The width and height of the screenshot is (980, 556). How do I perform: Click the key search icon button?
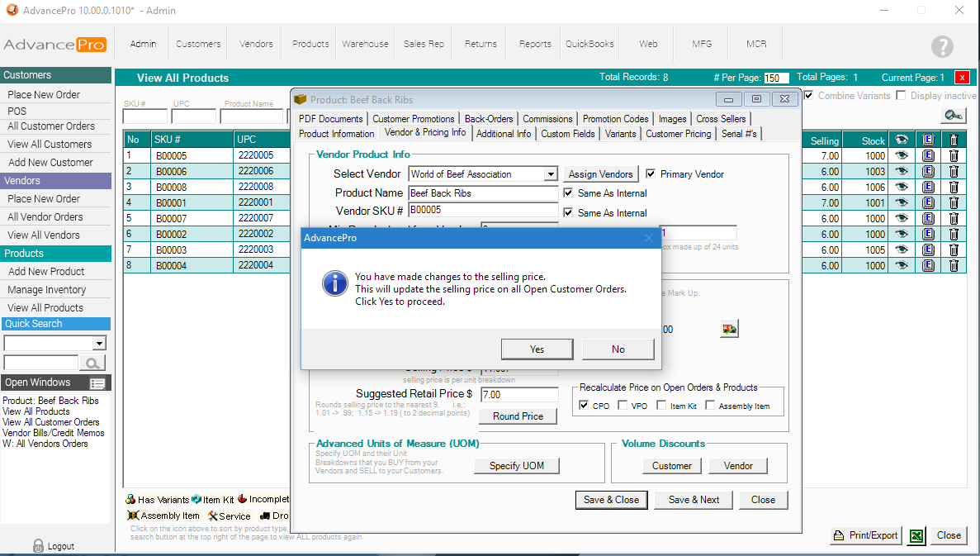(954, 116)
